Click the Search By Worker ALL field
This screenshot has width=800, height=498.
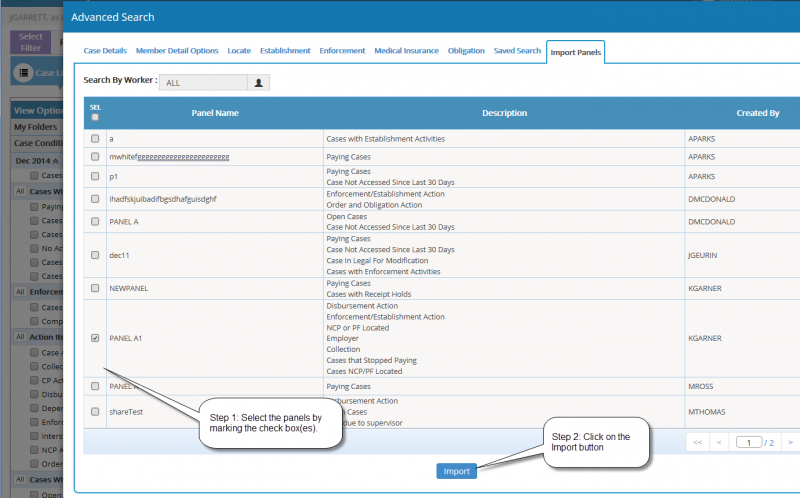point(203,83)
